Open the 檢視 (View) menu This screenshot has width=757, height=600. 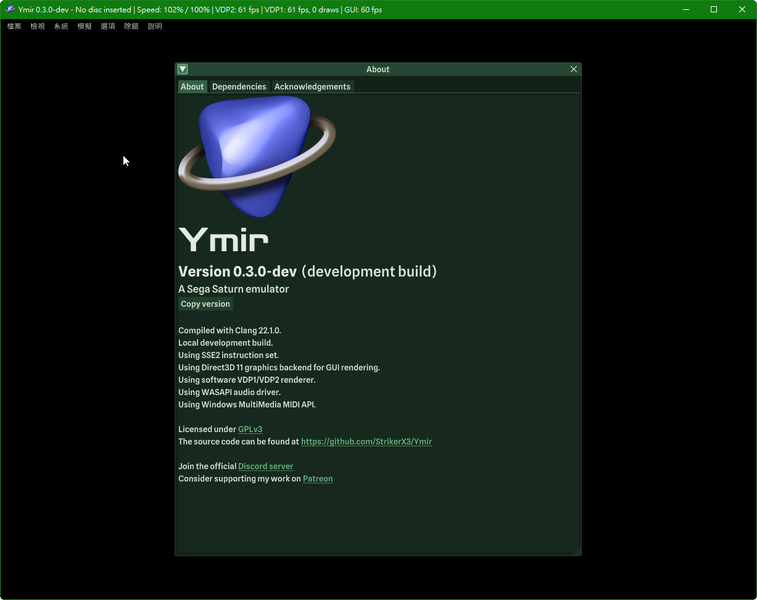37,26
